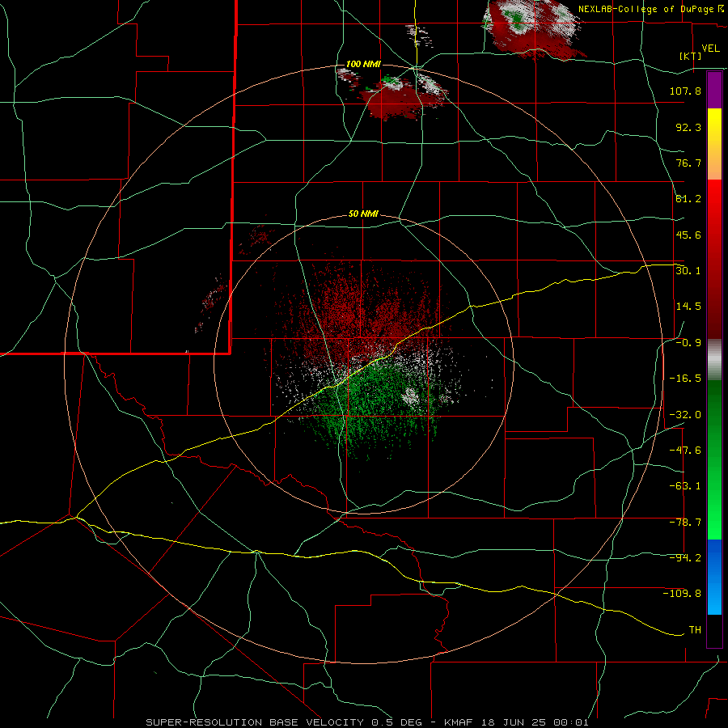Select the -16.5 scale value
This screenshot has height=728, width=728.
coord(685,379)
